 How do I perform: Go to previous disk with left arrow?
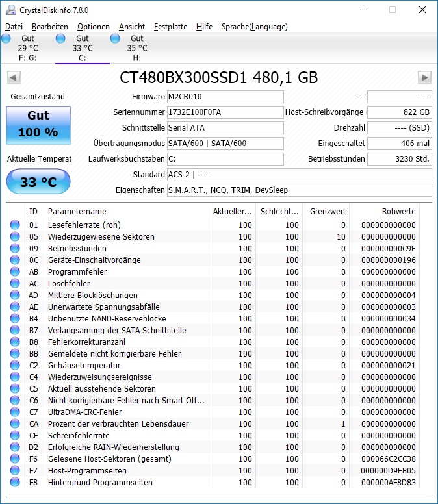[x=14, y=77]
